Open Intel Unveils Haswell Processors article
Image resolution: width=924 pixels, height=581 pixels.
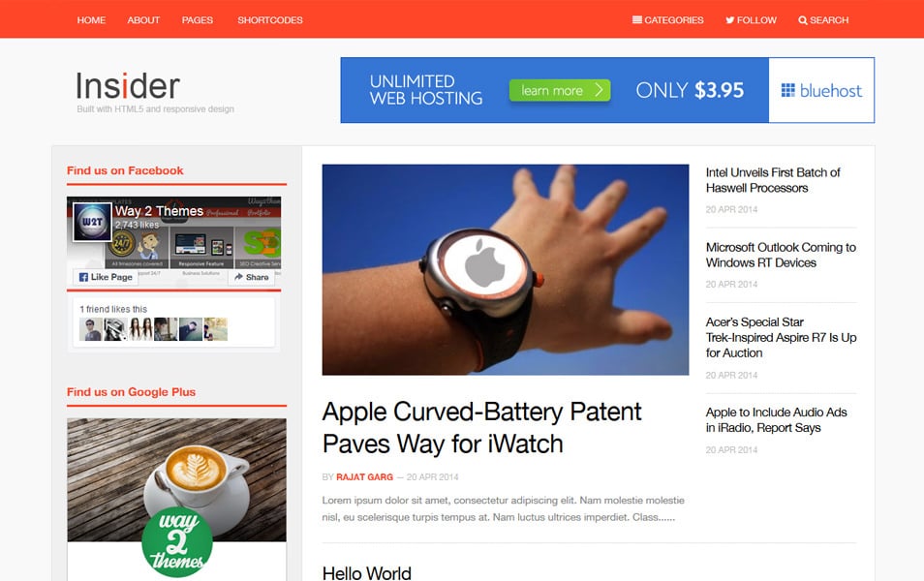coord(773,180)
